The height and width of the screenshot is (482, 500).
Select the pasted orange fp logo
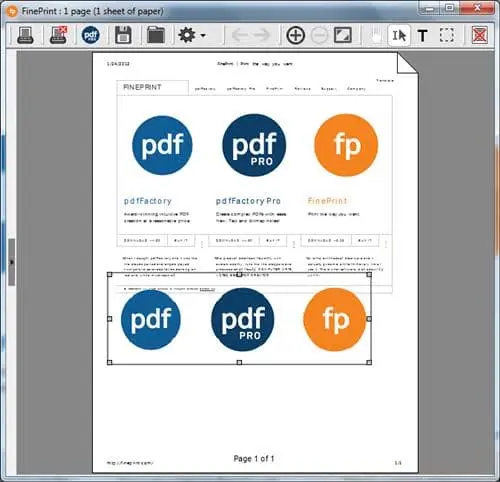335,319
